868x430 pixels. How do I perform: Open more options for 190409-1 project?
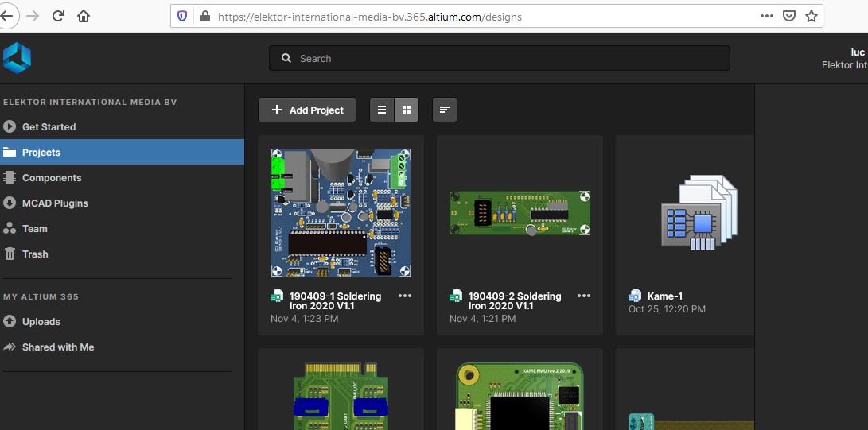405,296
